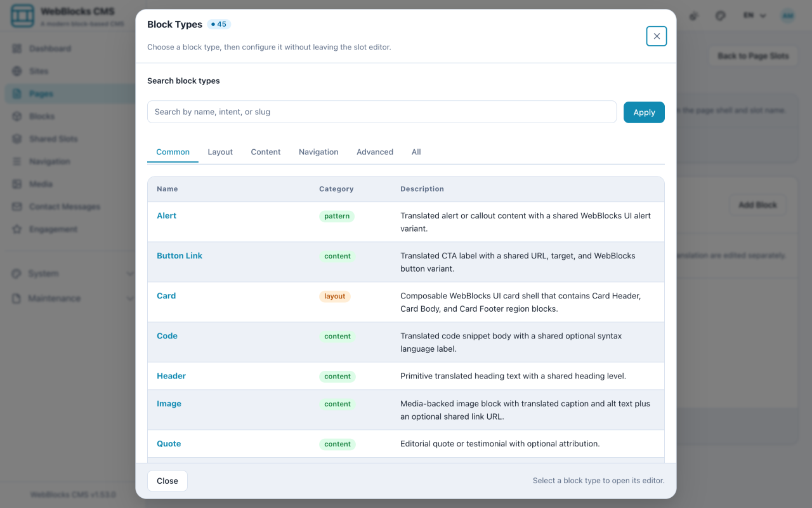Image resolution: width=812 pixels, height=508 pixels.
Task: Switch to the Layout tab
Action: click(220, 152)
